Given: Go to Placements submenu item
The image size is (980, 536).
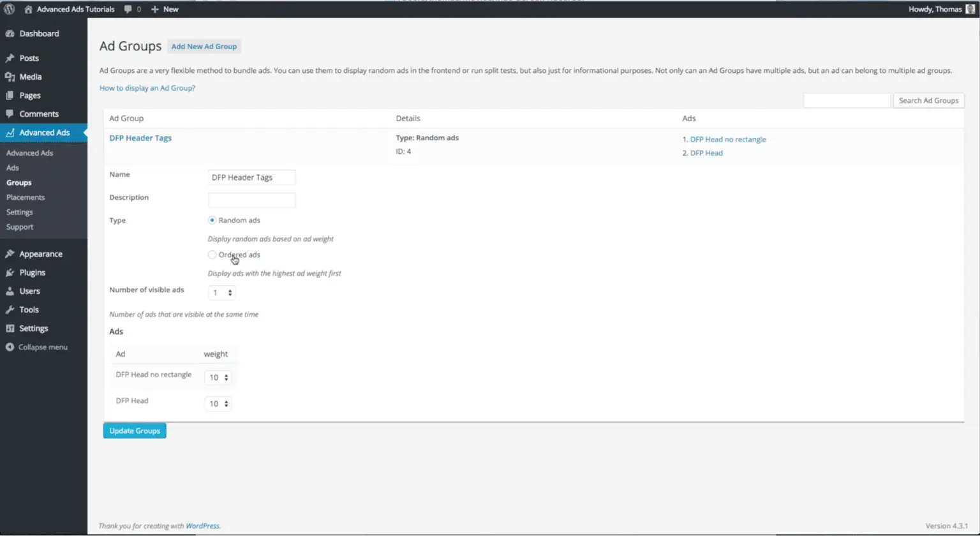Looking at the screenshot, I should [x=26, y=197].
